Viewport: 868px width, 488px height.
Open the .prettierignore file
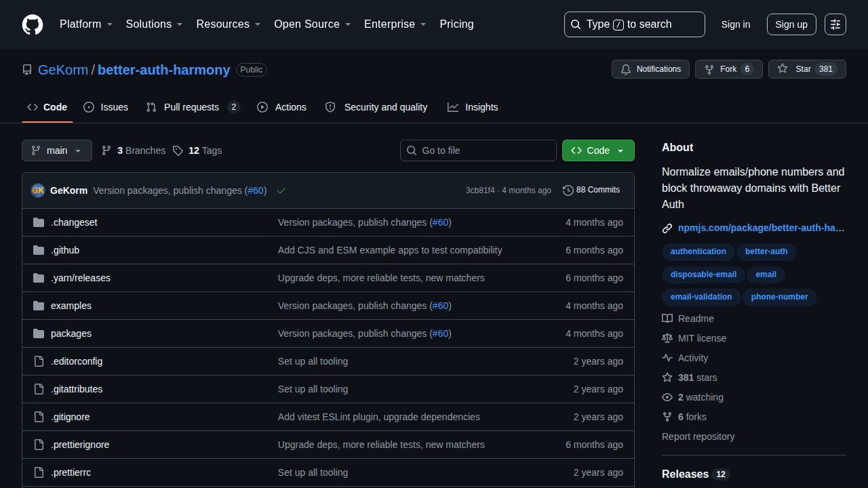click(80, 445)
